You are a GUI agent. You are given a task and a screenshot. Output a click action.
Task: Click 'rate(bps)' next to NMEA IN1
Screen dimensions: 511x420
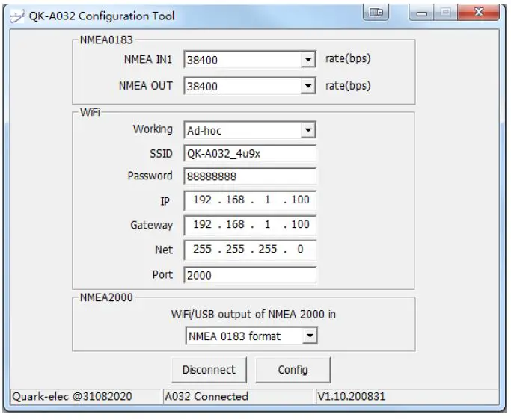tap(348, 59)
